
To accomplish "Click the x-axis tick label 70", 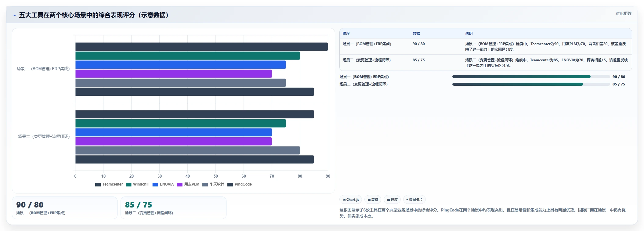I will point(272,176).
